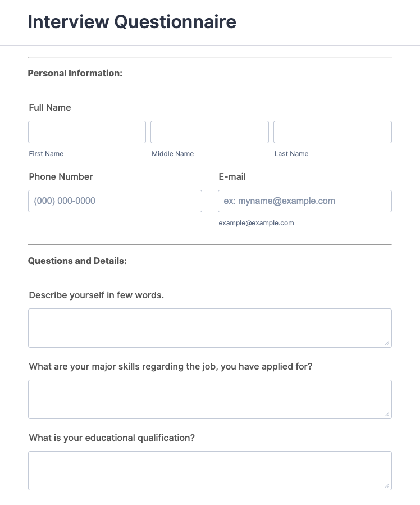Focus the E-mail address input field
The image size is (420, 505).
pyautogui.click(x=305, y=201)
